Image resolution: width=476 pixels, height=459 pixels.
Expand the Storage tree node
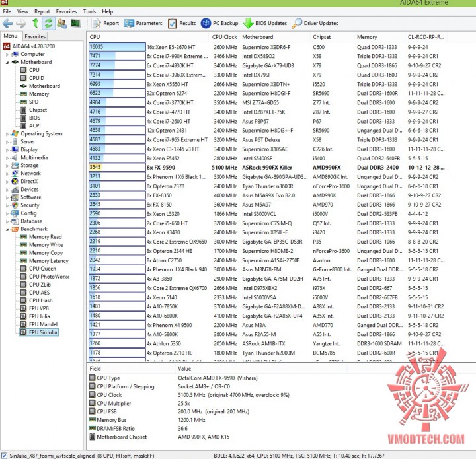(x=7, y=166)
